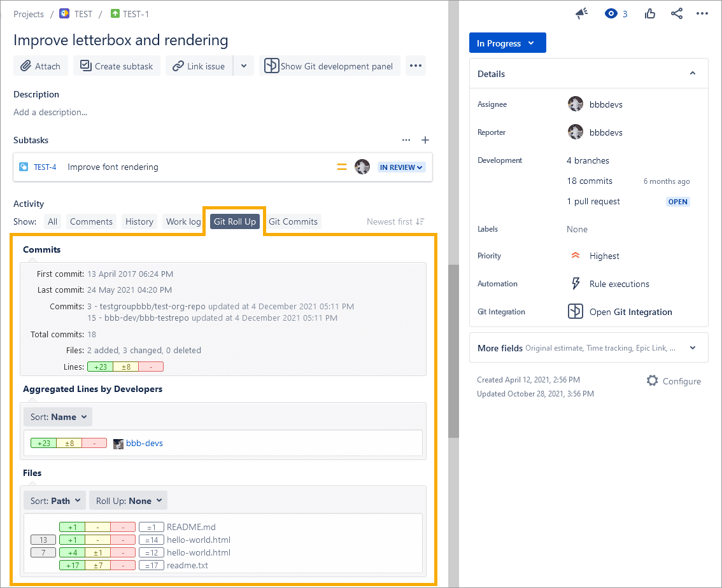The width and height of the screenshot is (722, 588).
Task: Click the Configure gear icon
Action: 652,381
